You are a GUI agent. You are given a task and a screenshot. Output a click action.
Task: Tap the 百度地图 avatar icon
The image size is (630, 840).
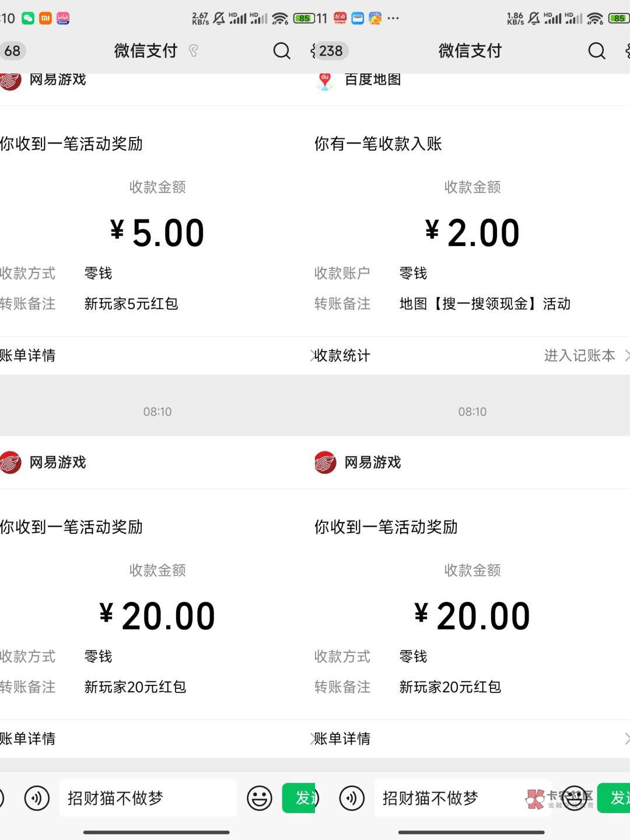[325, 80]
